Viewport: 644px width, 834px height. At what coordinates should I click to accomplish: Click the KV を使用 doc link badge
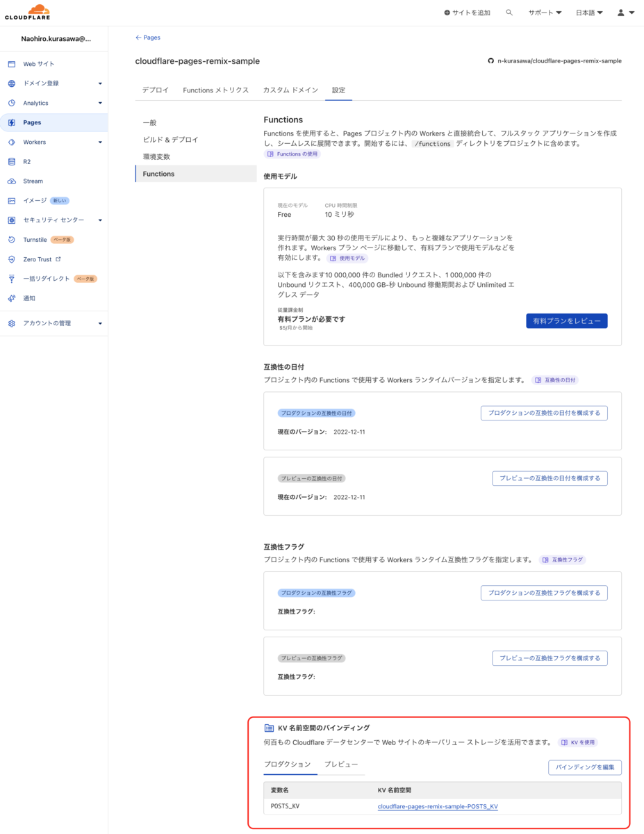coord(578,742)
